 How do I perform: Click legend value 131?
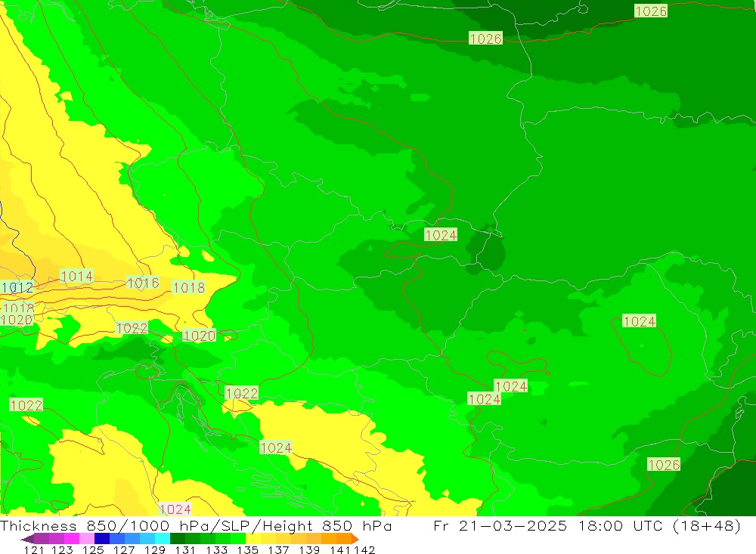point(185,549)
